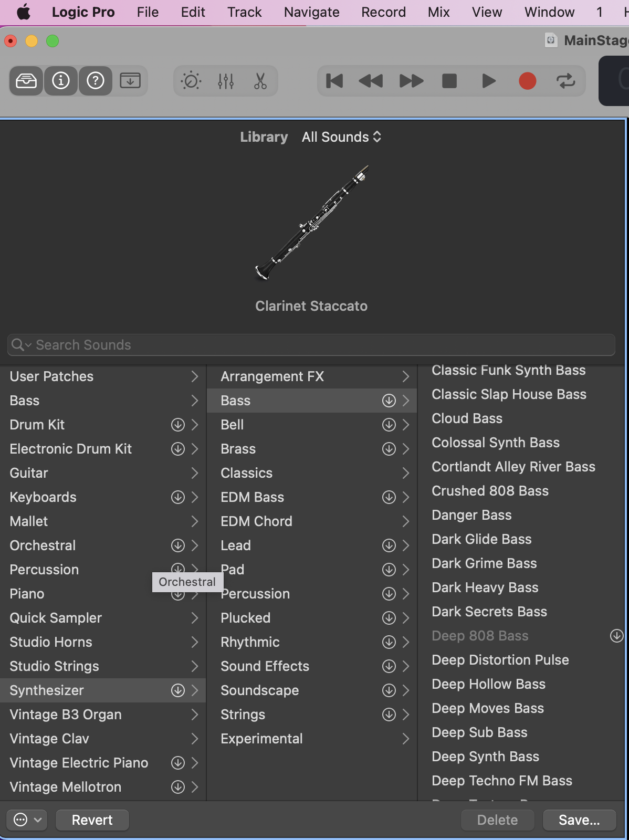Download the Orchestral category content
The image size is (629, 840).
click(x=178, y=545)
